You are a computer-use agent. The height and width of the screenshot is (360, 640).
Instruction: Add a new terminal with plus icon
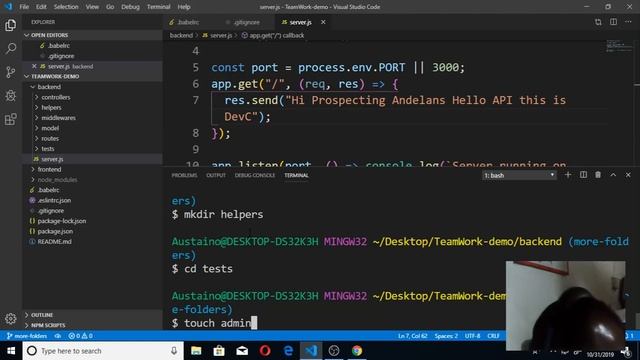click(568, 175)
